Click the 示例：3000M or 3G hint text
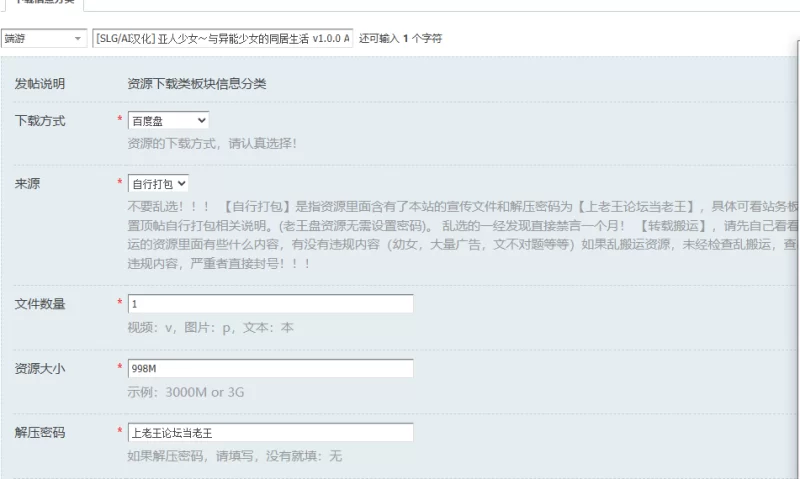Image resolution: width=800 pixels, height=479 pixels. pos(186,392)
